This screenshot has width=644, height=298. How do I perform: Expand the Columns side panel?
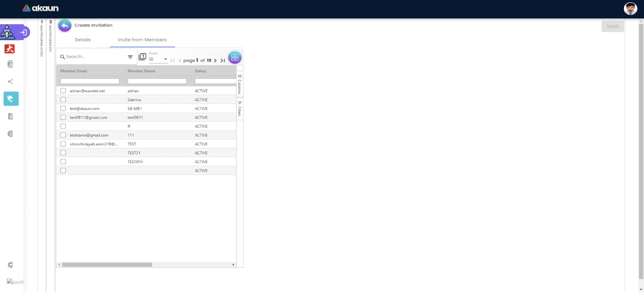pos(240,84)
